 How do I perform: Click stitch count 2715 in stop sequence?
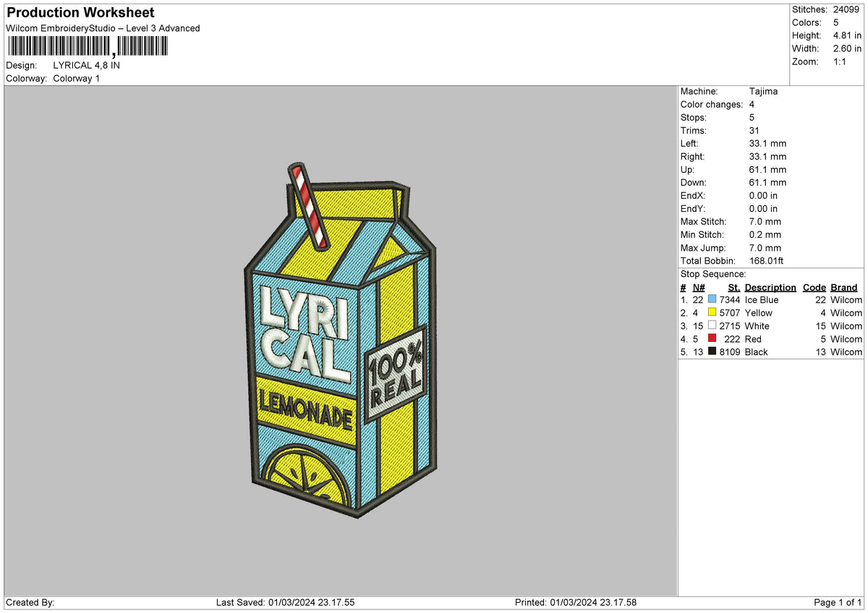(x=729, y=325)
